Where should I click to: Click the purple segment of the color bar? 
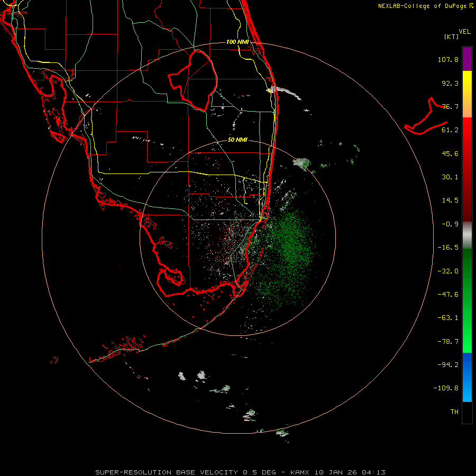coord(467,59)
